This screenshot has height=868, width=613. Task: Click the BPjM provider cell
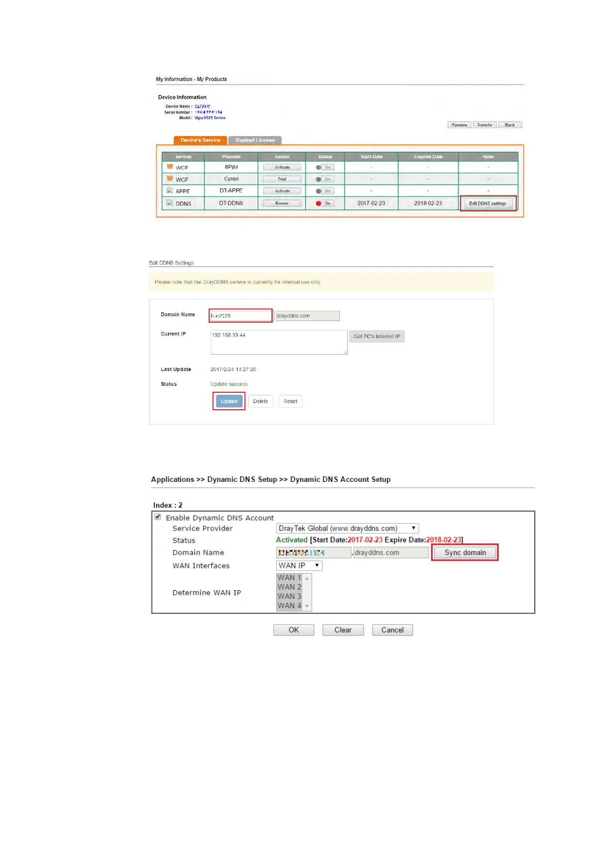point(231,168)
